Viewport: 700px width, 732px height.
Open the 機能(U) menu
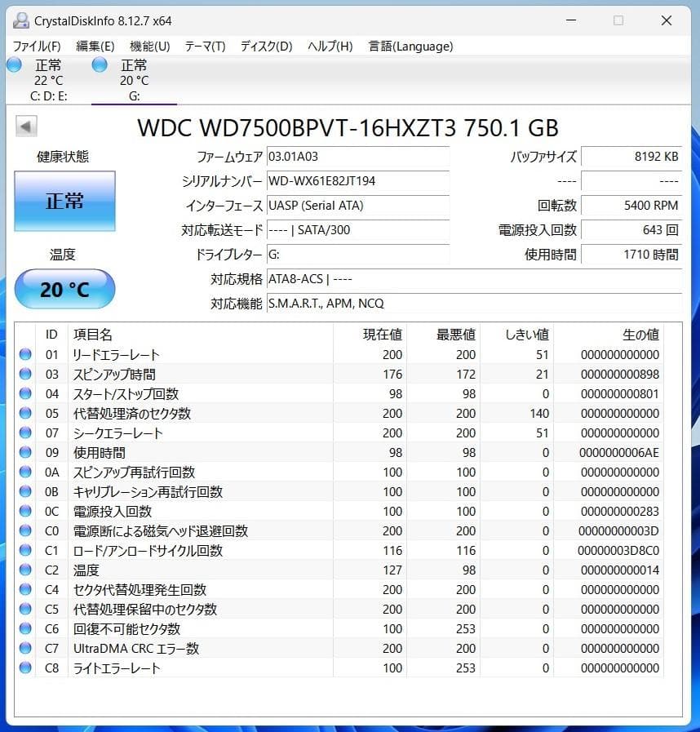pyautogui.click(x=150, y=47)
